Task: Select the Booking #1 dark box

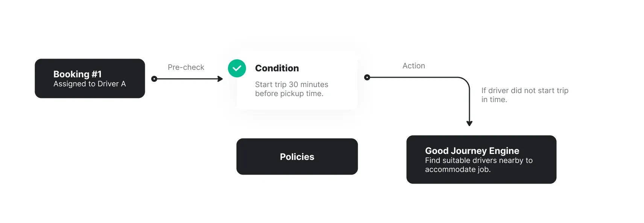Action: (x=90, y=78)
